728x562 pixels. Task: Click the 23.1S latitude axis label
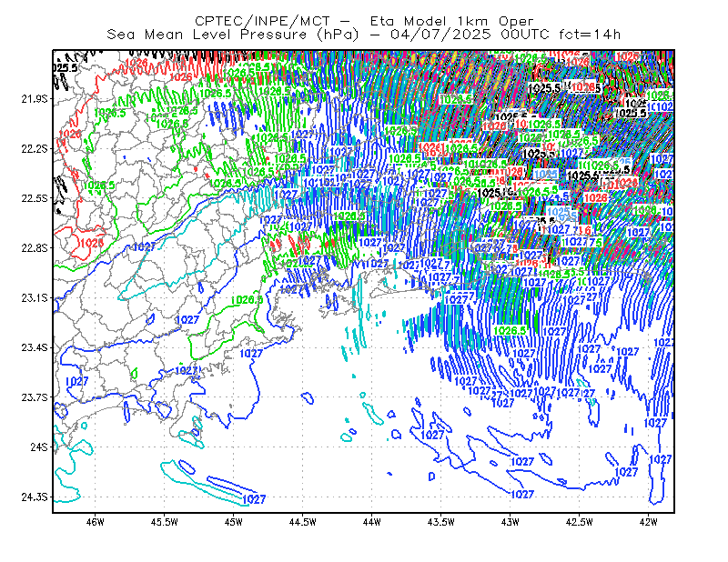click(x=35, y=298)
